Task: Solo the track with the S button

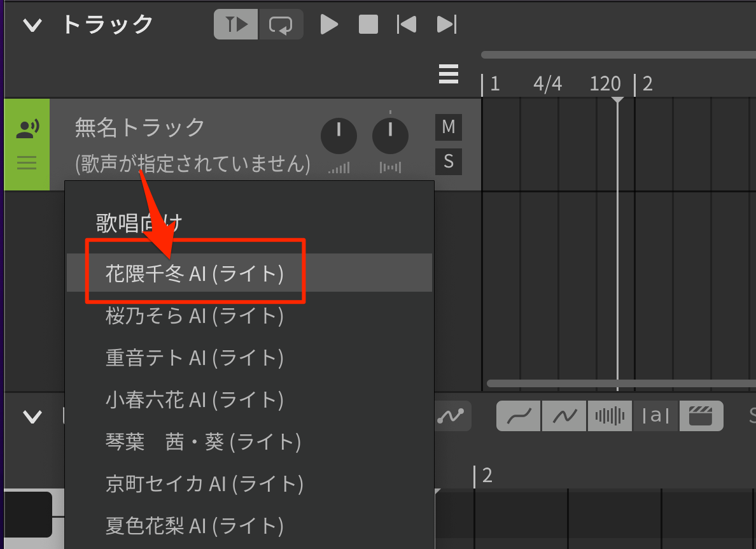Action: coord(449,162)
